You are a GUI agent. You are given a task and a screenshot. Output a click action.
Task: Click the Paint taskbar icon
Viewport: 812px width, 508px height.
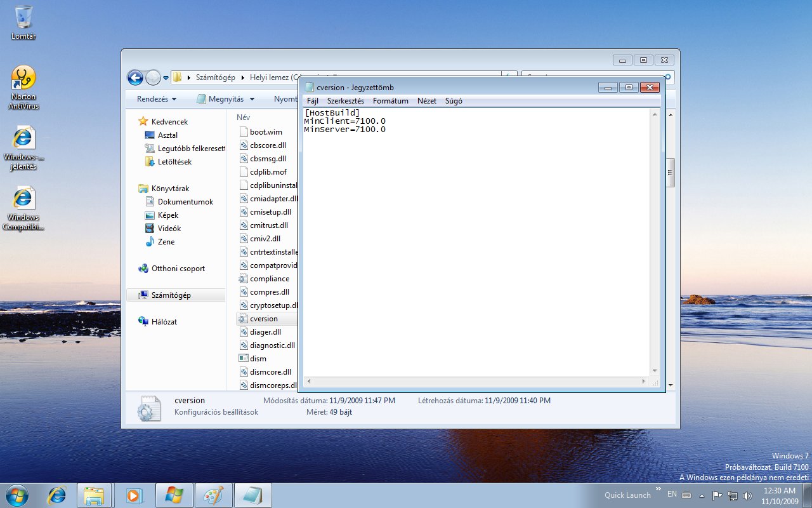coord(213,495)
